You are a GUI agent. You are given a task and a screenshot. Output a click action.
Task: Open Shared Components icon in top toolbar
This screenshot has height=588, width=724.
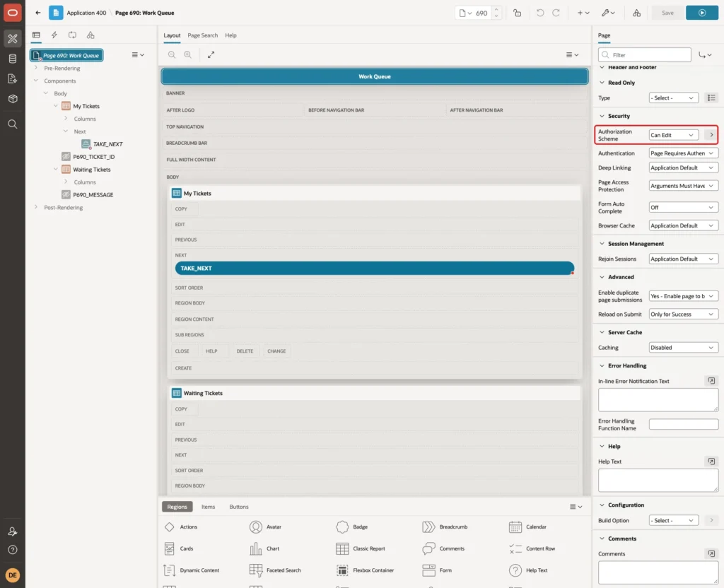tap(637, 13)
